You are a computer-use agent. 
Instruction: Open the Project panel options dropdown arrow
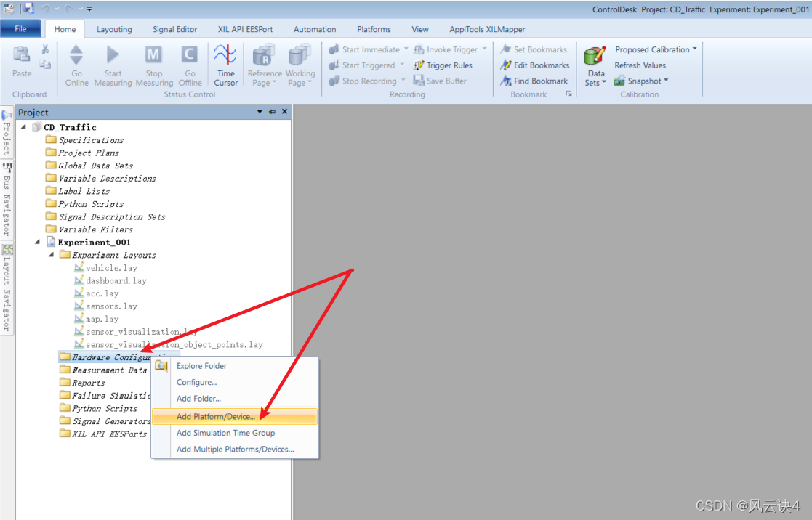click(260, 112)
